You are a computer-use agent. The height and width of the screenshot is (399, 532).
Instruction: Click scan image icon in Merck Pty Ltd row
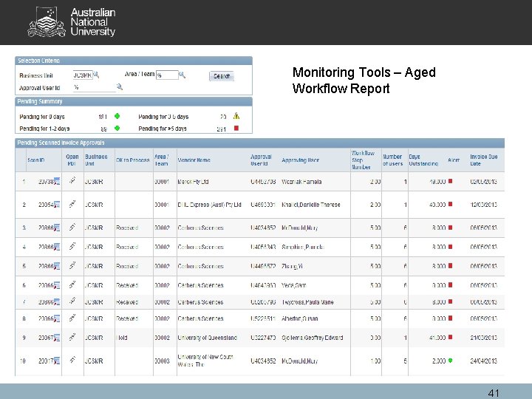[x=57, y=181]
